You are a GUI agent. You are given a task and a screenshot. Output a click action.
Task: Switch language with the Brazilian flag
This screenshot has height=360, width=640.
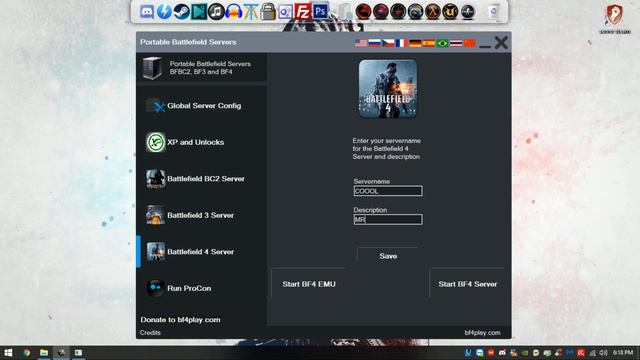click(x=442, y=43)
